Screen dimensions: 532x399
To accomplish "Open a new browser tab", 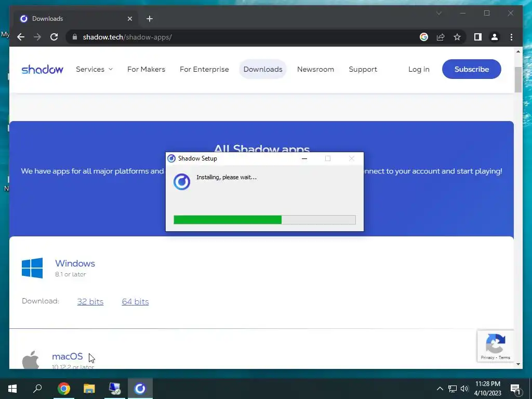I will [150, 19].
